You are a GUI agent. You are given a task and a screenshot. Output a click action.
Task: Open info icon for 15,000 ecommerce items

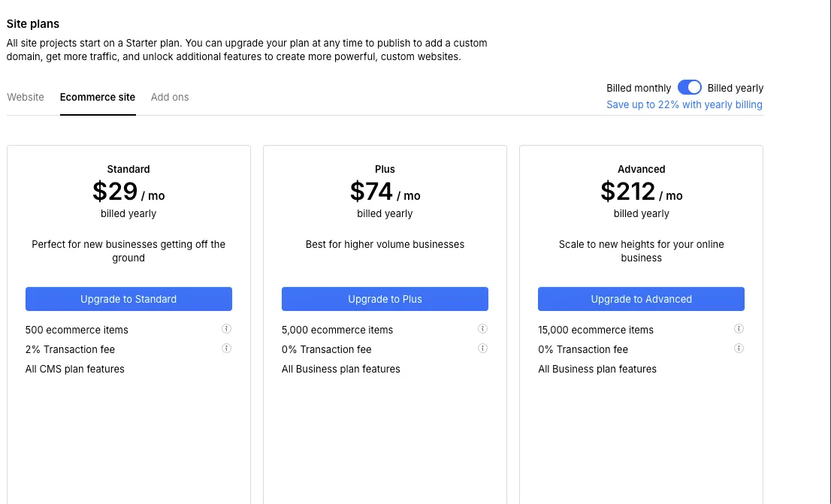coord(739,329)
